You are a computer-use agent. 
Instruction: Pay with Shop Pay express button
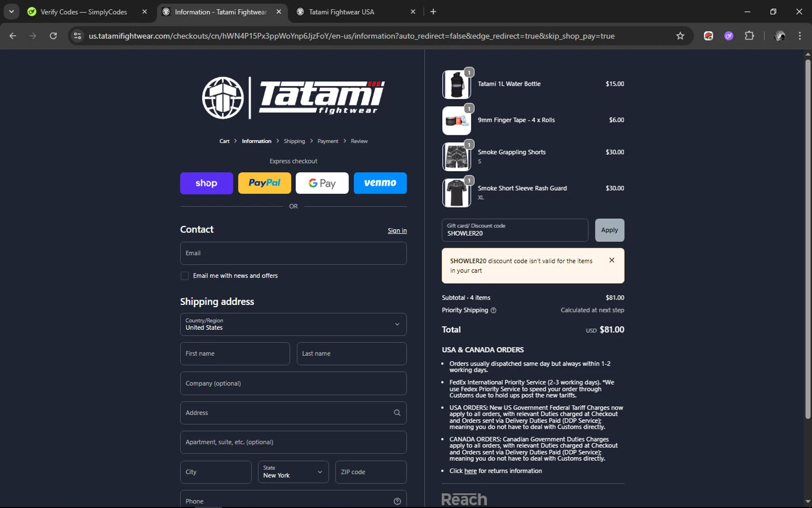(x=206, y=183)
